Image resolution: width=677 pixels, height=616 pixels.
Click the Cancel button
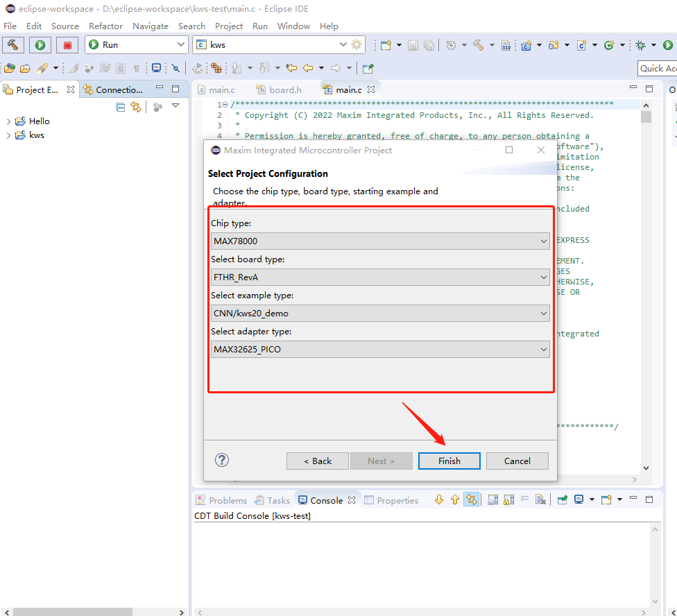(517, 461)
